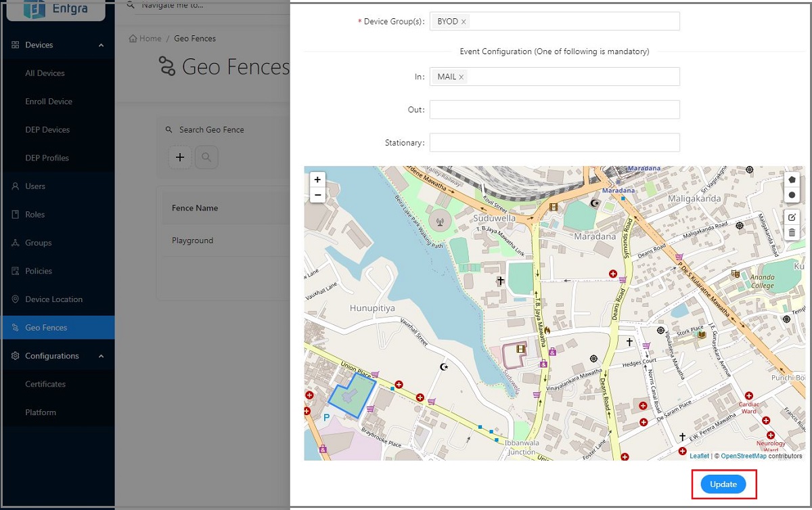This screenshot has height=510, width=812.
Task: Open the Out event dropdown field
Action: coord(554,110)
